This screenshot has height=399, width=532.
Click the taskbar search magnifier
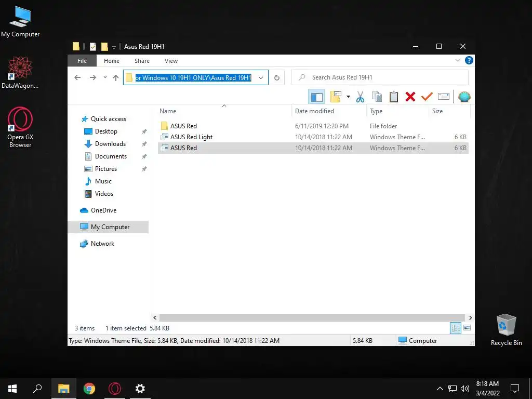[37, 389]
